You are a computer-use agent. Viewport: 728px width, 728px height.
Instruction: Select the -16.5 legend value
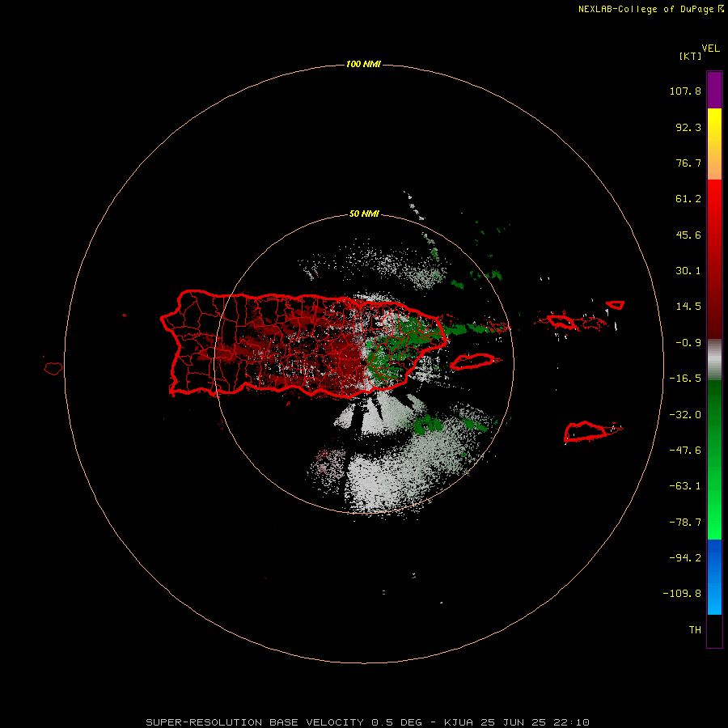click(685, 379)
